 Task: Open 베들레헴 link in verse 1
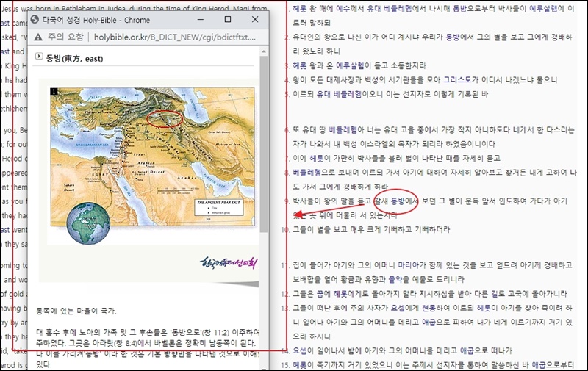click(398, 9)
